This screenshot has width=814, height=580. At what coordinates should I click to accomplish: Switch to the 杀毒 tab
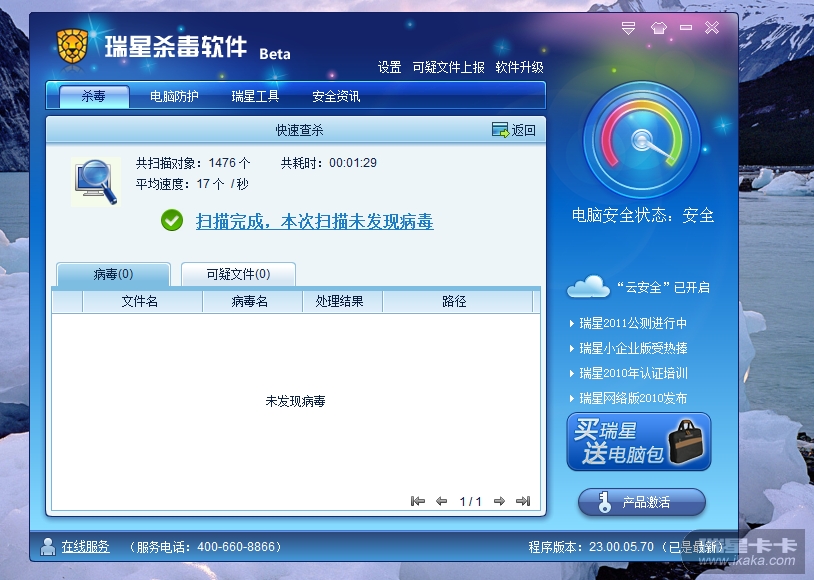pyautogui.click(x=94, y=96)
